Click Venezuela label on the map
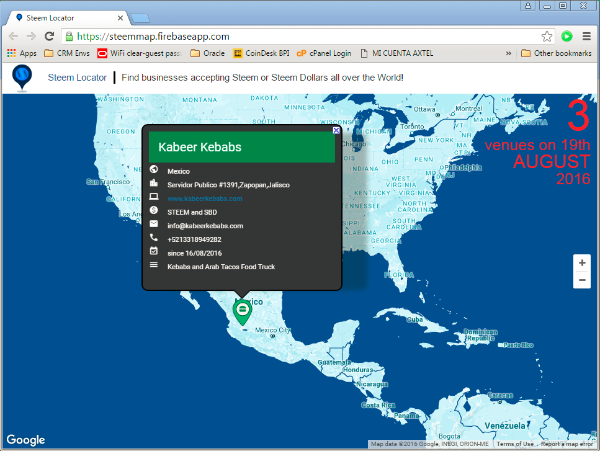The image size is (600, 451). (x=505, y=426)
